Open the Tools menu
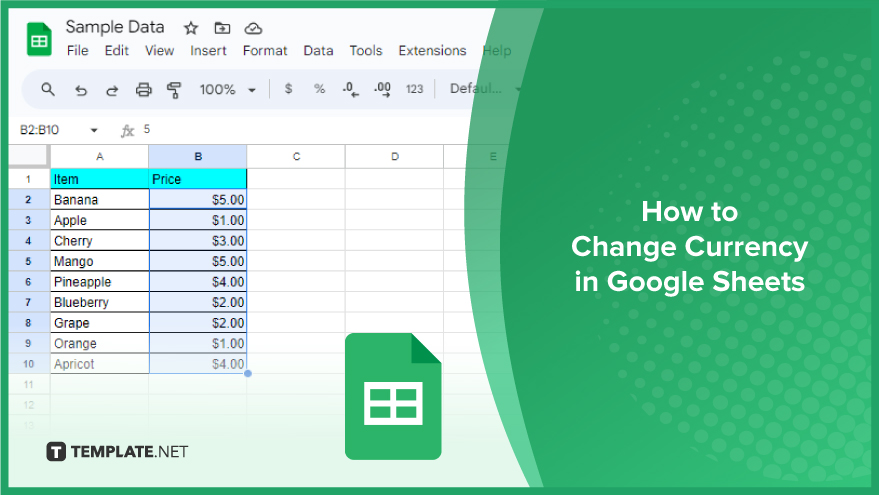The width and height of the screenshot is (879, 495). pyautogui.click(x=366, y=50)
